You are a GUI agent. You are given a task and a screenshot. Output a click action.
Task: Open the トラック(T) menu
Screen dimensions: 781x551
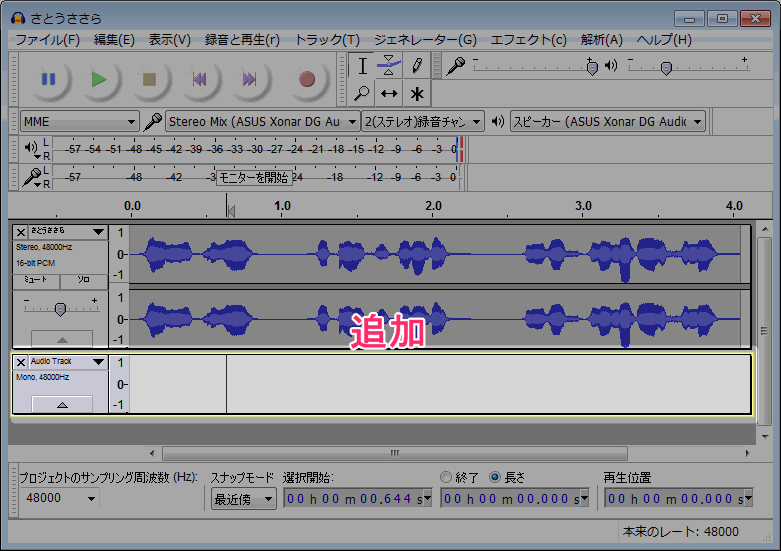click(327, 40)
